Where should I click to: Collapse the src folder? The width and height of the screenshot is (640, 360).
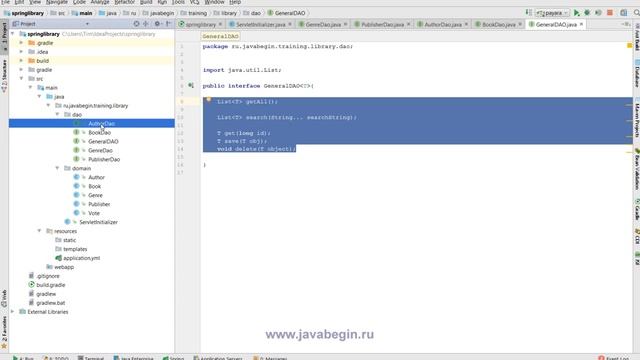(21, 78)
